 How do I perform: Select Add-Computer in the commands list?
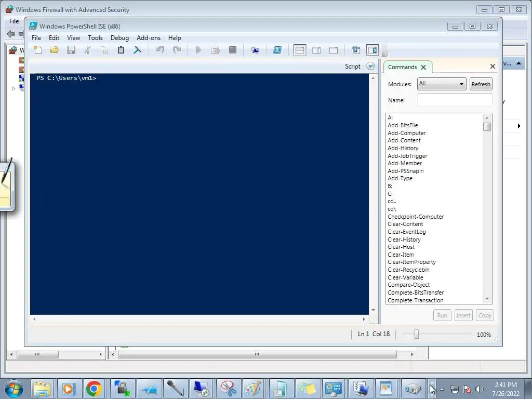point(406,133)
